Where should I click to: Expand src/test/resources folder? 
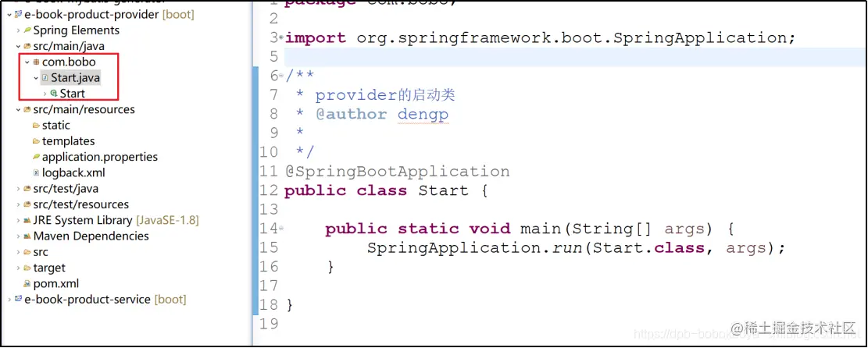19,204
